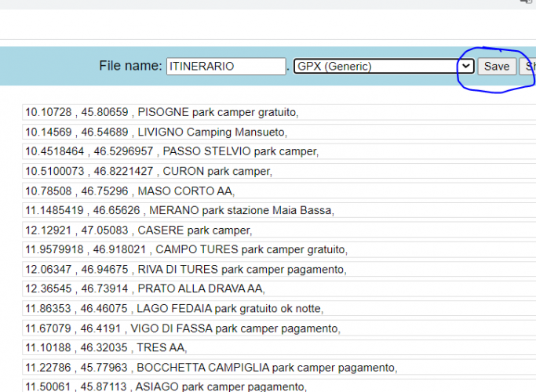Click the cut-off icon in the top-right corner
The height and width of the screenshot is (392, 536).
pyautogui.click(x=527, y=2)
